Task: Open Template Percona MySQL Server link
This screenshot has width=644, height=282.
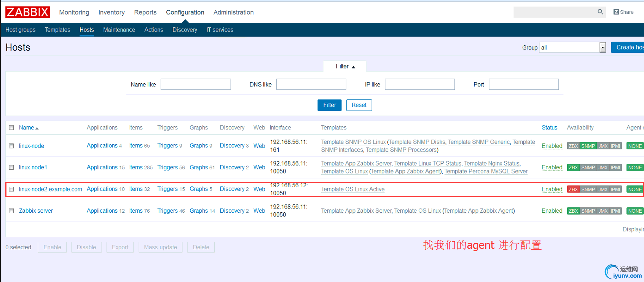Action: click(x=486, y=172)
